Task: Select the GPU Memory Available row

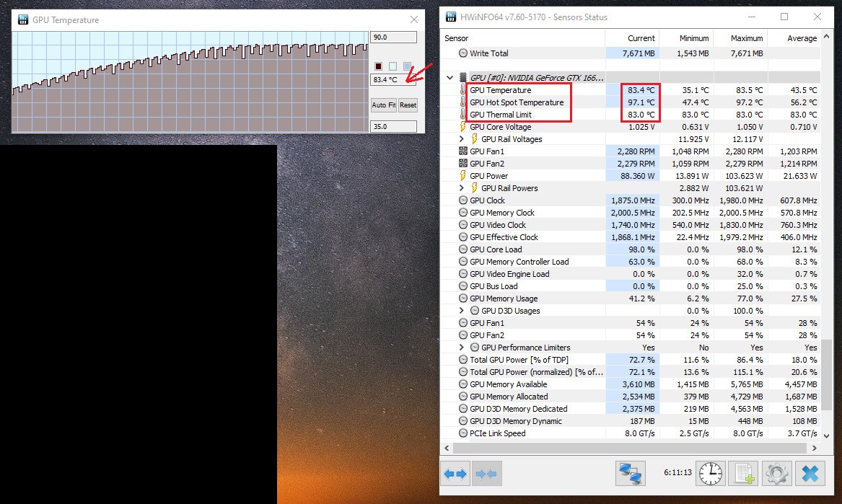Action: [631, 384]
